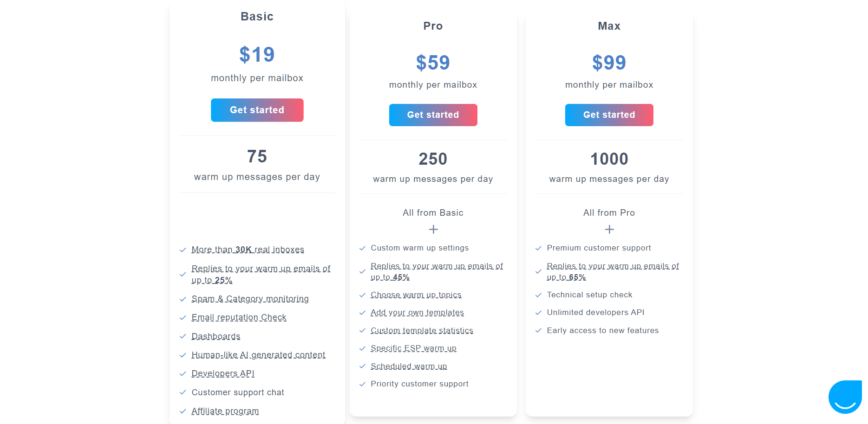Choose Get started on the Max plan

(609, 115)
